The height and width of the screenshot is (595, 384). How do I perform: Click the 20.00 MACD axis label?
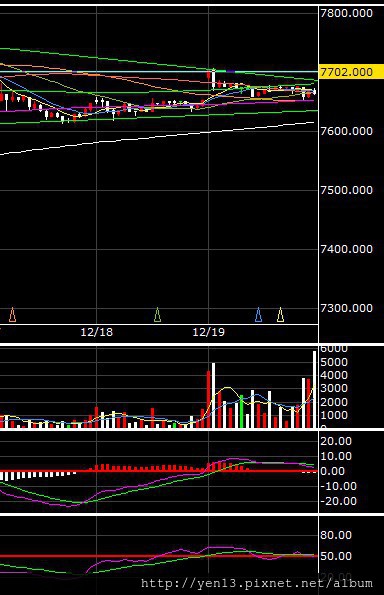point(336,441)
